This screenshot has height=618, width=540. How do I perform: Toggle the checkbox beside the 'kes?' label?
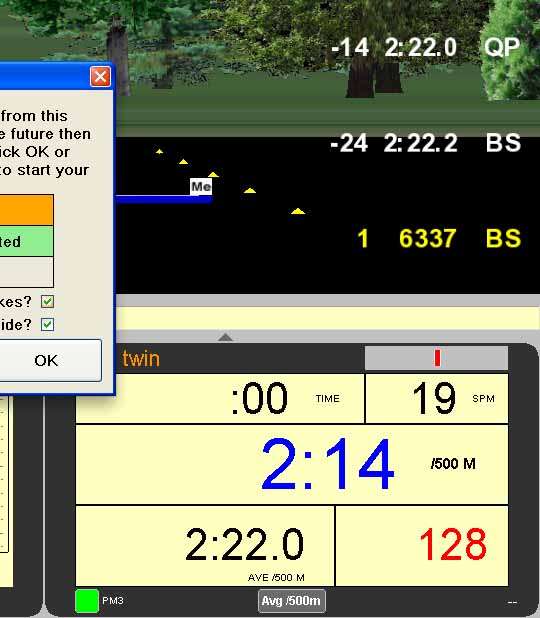click(47, 302)
